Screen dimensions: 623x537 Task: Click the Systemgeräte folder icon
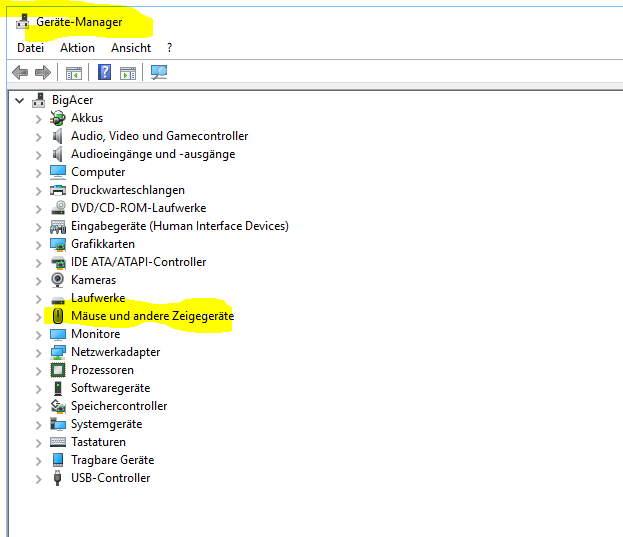click(58, 424)
